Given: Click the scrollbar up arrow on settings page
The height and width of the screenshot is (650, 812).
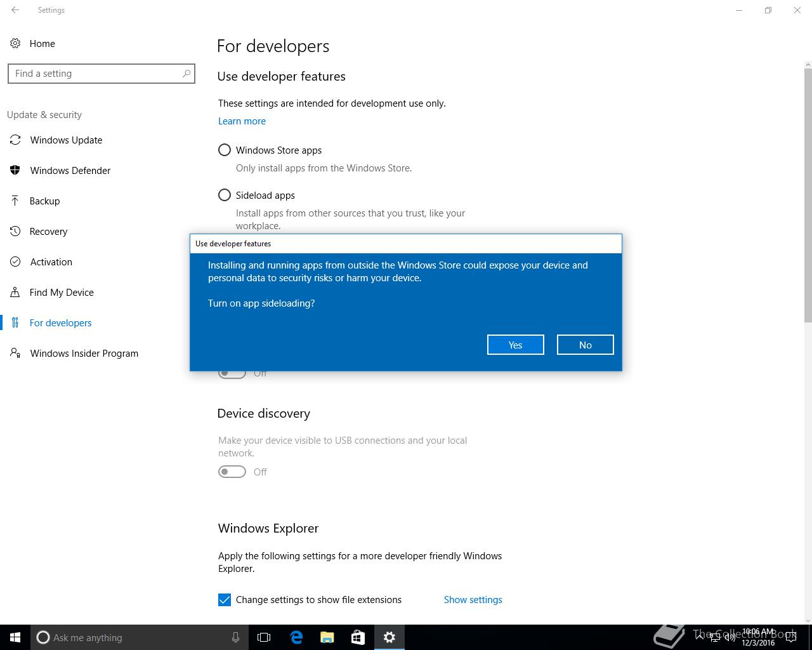Looking at the screenshot, I should (808, 65).
